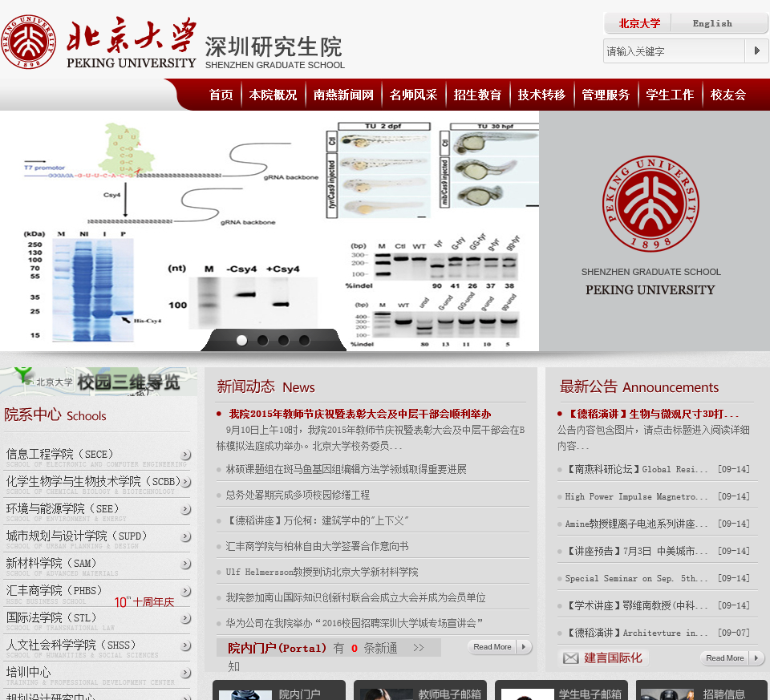This screenshot has width=770, height=700.
Task: Click Read More under the Announcements section
Action: pos(731,658)
